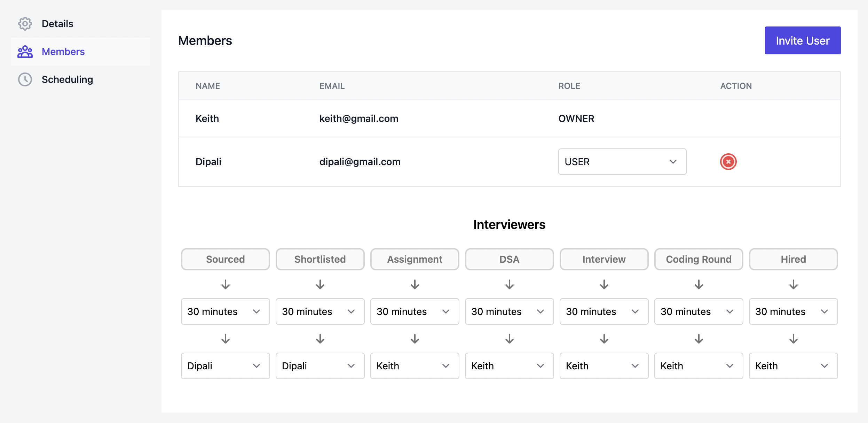Image resolution: width=868 pixels, height=423 pixels.
Task: Open Assignment stage 30 minutes dropdown
Action: pyautogui.click(x=415, y=312)
